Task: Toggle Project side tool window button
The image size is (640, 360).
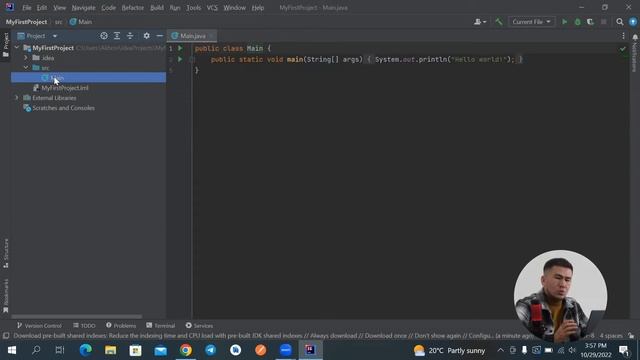Action: (x=6, y=45)
